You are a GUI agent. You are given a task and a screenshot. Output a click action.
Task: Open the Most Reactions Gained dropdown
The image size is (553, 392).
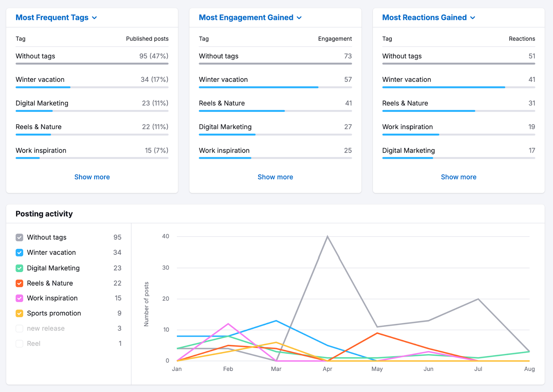click(x=429, y=18)
